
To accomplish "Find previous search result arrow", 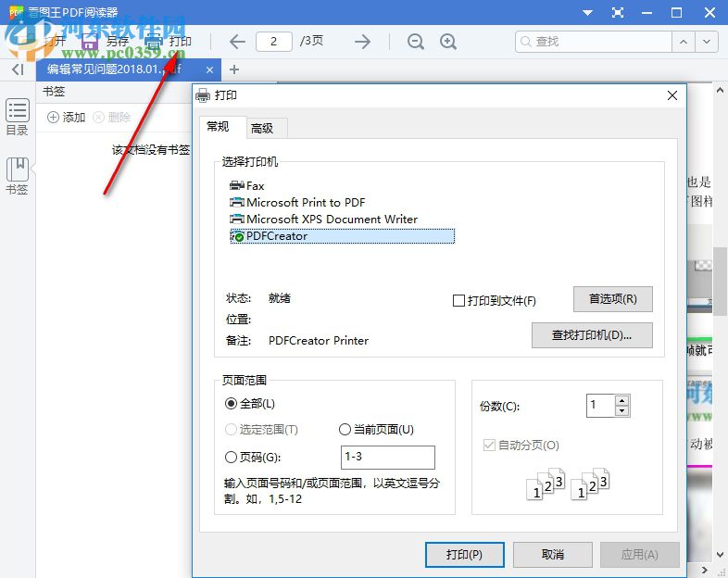I will (x=684, y=42).
